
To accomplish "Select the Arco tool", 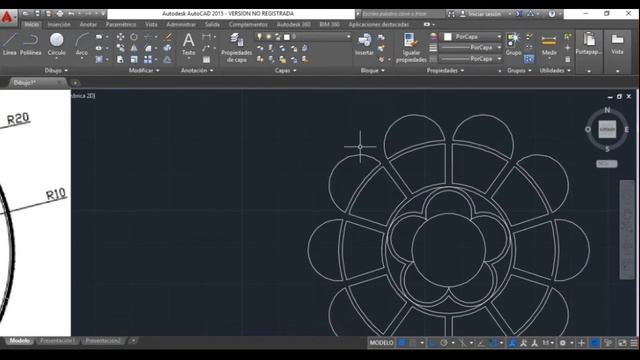I will [82, 45].
